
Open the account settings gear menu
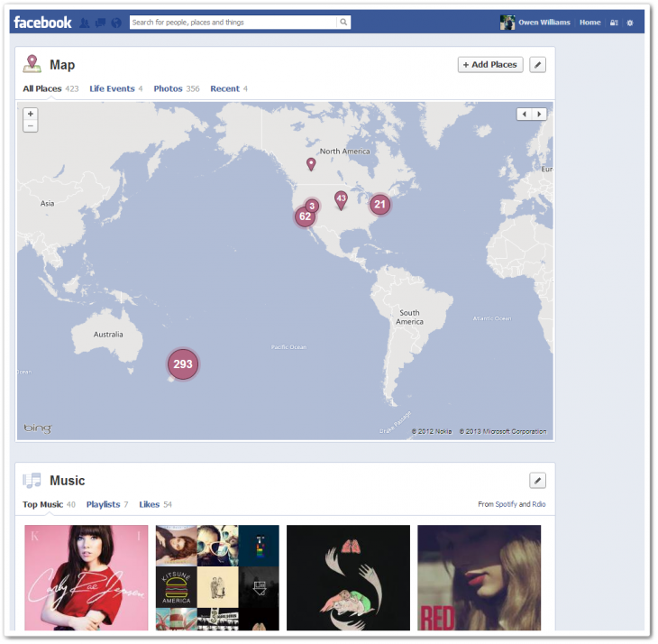pyautogui.click(x=630, y=23)
